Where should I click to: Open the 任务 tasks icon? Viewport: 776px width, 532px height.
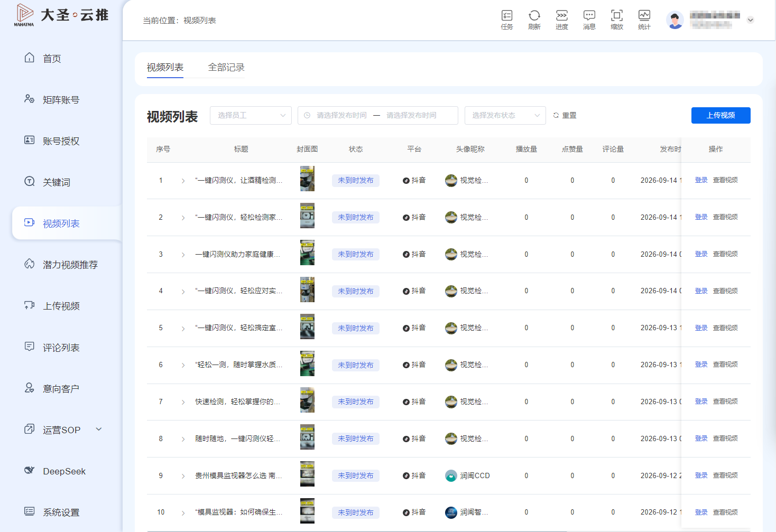click(507, 20)
